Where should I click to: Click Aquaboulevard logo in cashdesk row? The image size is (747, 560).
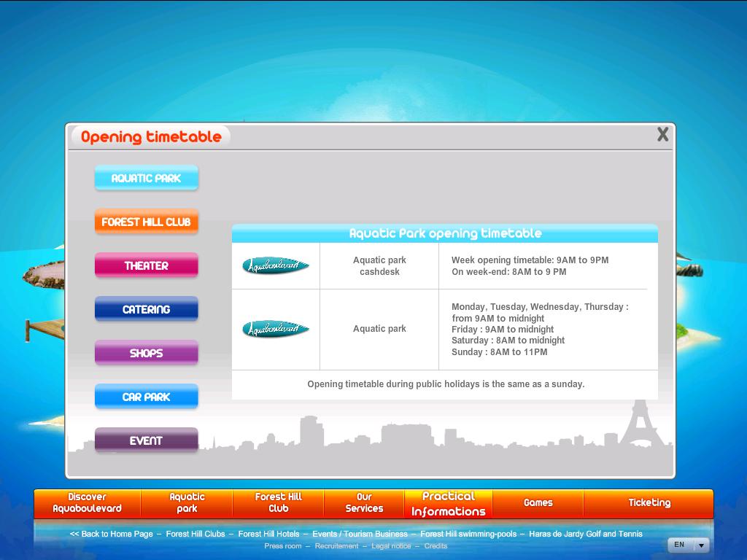point(275,265)
